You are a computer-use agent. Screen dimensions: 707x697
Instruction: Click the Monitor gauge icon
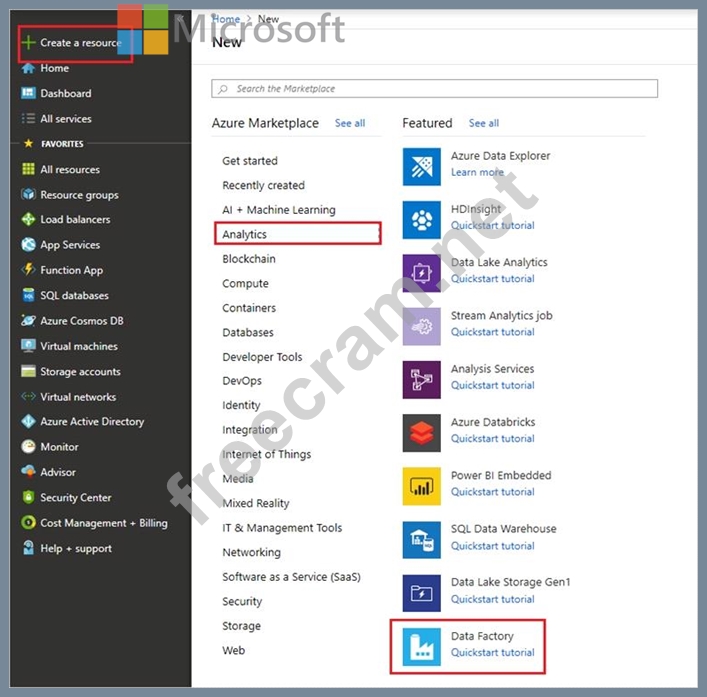[x=28, y=446]
